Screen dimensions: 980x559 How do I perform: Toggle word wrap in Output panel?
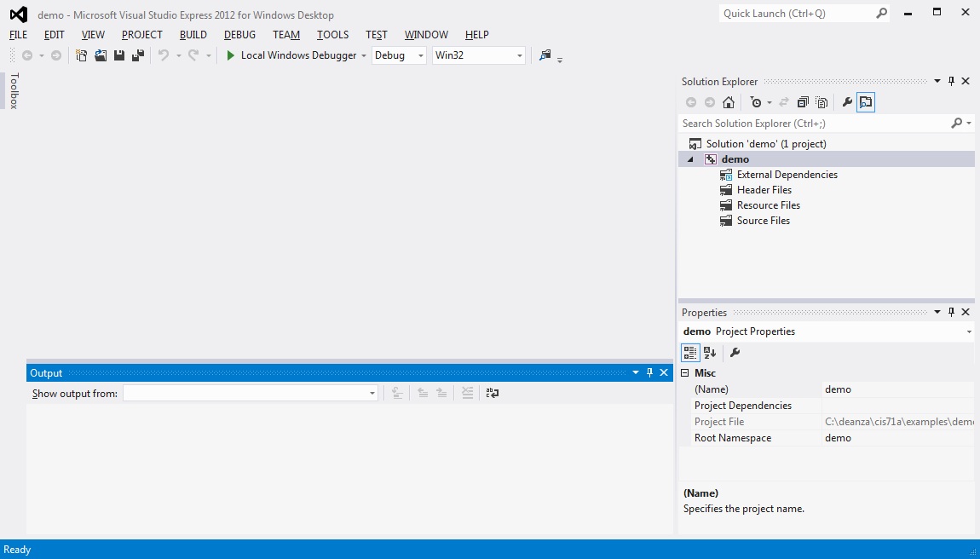click(493, 393)
